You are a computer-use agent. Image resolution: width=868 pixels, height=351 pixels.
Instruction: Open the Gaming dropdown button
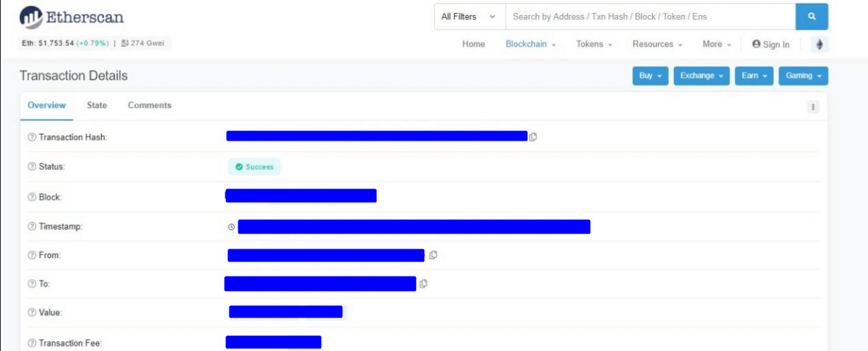pos(803,76)
